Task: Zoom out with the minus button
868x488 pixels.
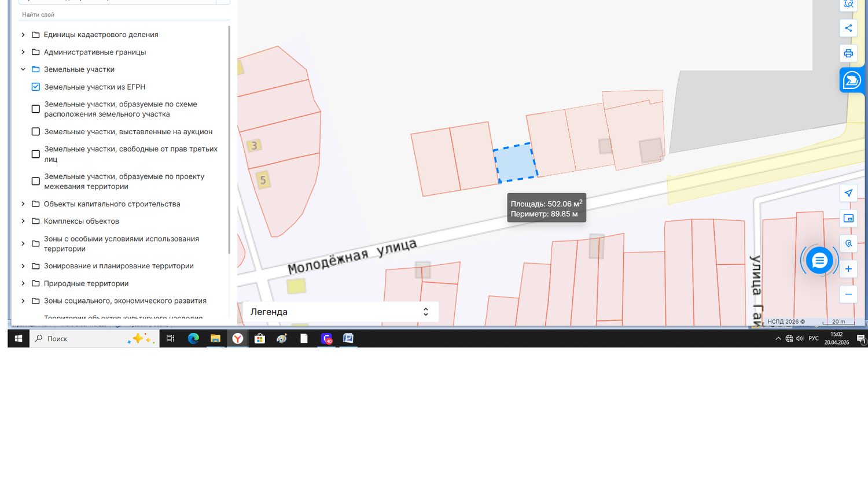Action: pyautogui.click(x=848, y=294)
